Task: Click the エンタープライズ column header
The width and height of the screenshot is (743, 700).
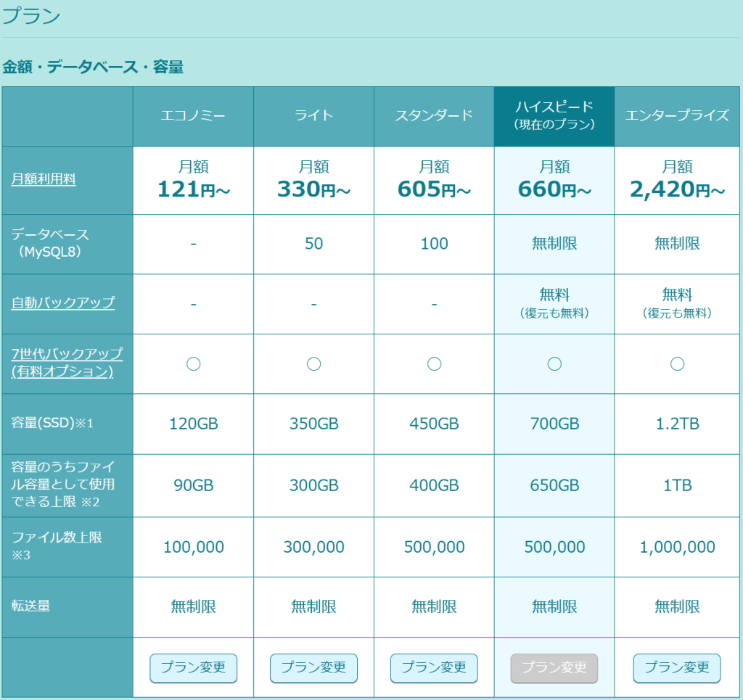Action: pyautogui.click(x=677, y=116)
